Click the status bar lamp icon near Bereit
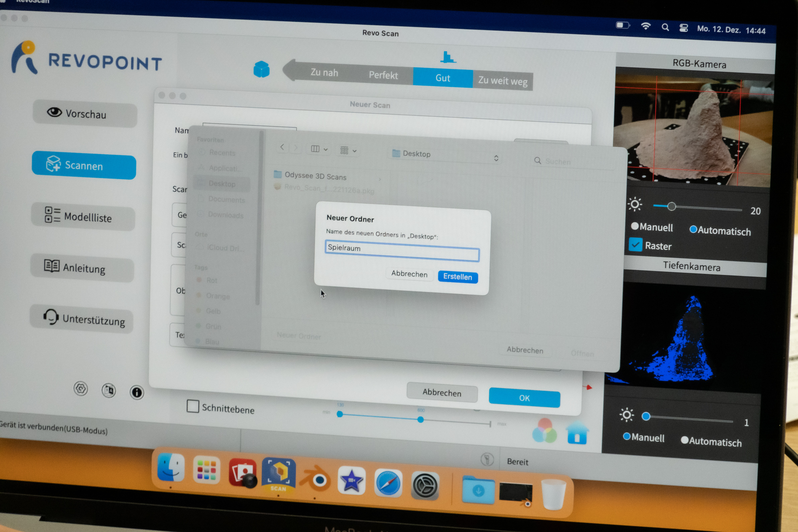 pyautogui.click(x=487, y=459)
